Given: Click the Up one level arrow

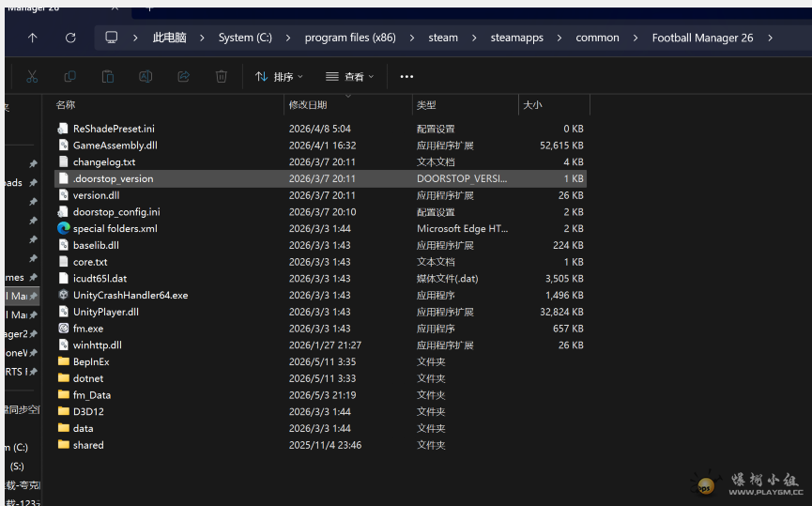Looking at the screenshot, I should coord(33,38).
